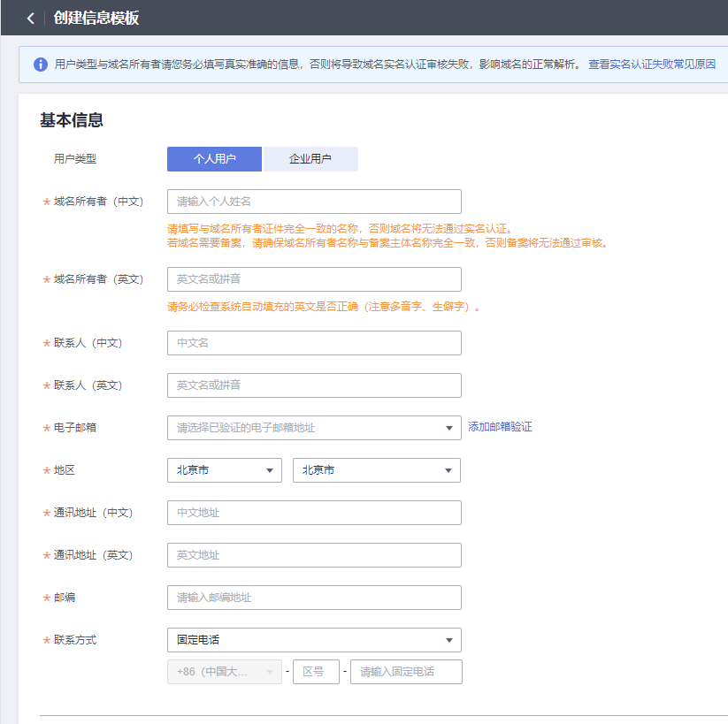Open the +86 country code dropdown
This screenshot has width=728, height=724.
(x=225, y=672)
